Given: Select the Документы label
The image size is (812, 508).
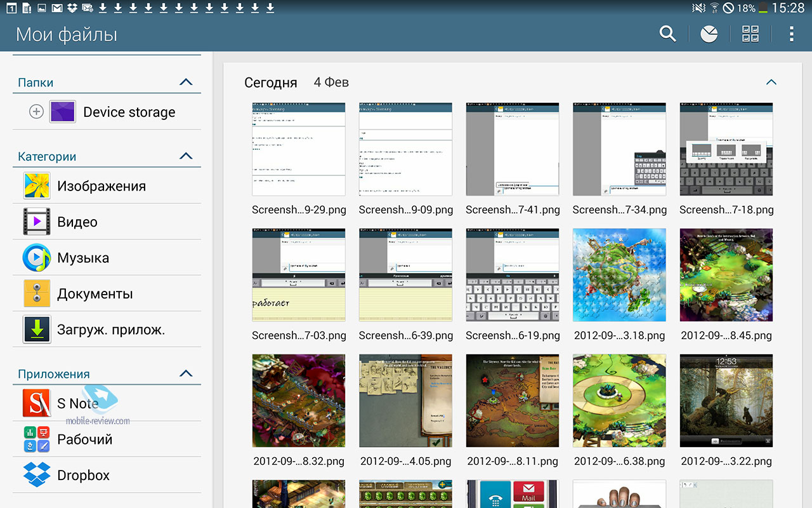Looking at the screenshot, I should [x=95, y=294].
